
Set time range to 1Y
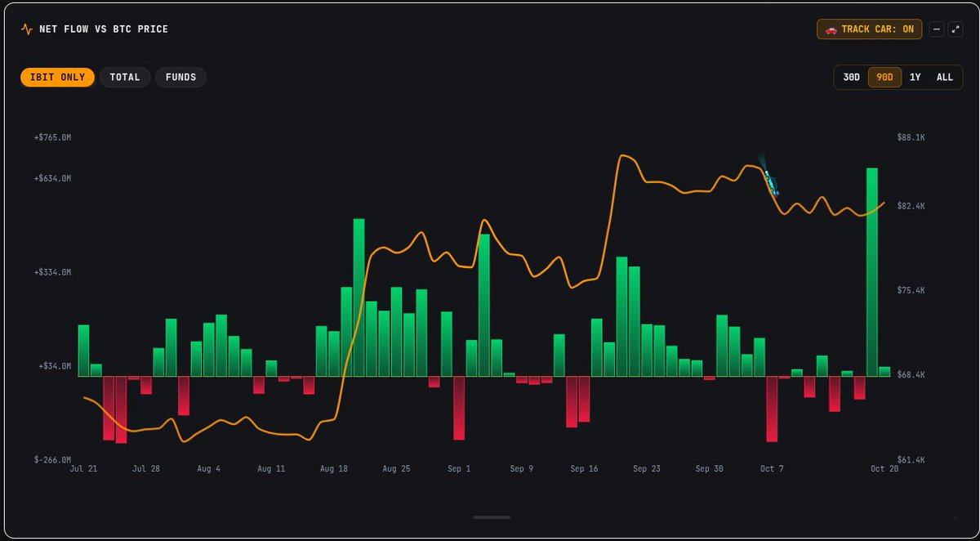[x=915, y=78]
